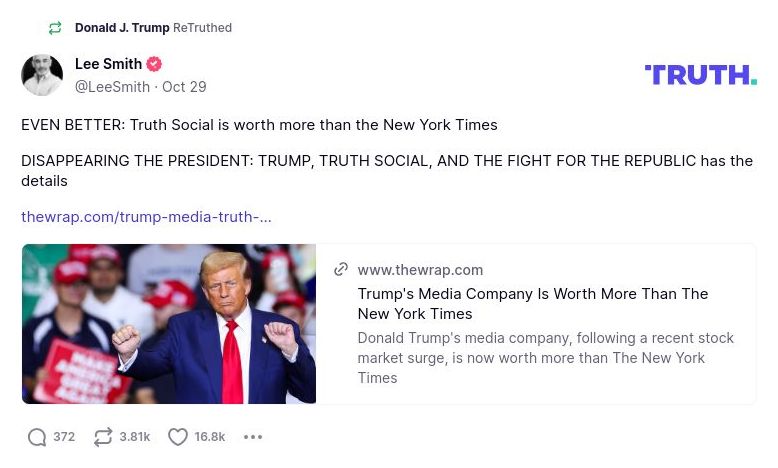Open the thewrap.com/trump-media-truth link
Image resolution: width=778 pixels, height=468 pixels.
(x=146, y=216)
